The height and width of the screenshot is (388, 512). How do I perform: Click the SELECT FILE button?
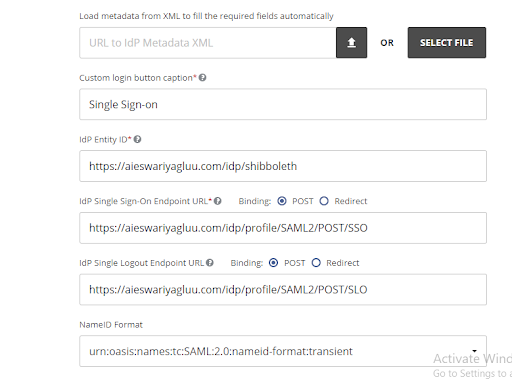coord(447,43)
